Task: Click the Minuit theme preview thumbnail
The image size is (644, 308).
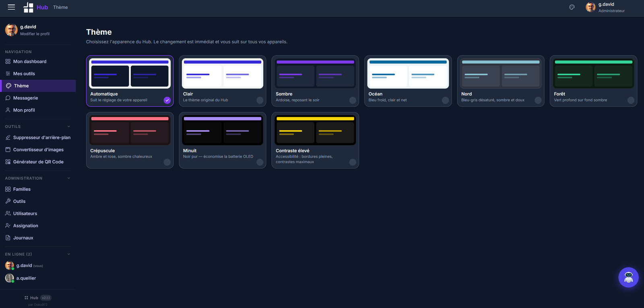Action: tap(223, 130)
